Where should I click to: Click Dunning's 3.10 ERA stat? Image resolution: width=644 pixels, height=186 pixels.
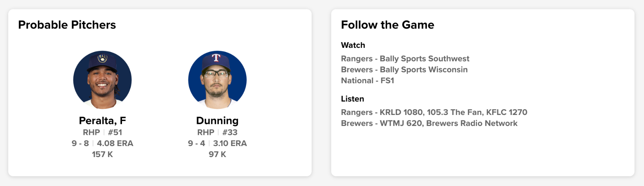click(x=230, y=144)
